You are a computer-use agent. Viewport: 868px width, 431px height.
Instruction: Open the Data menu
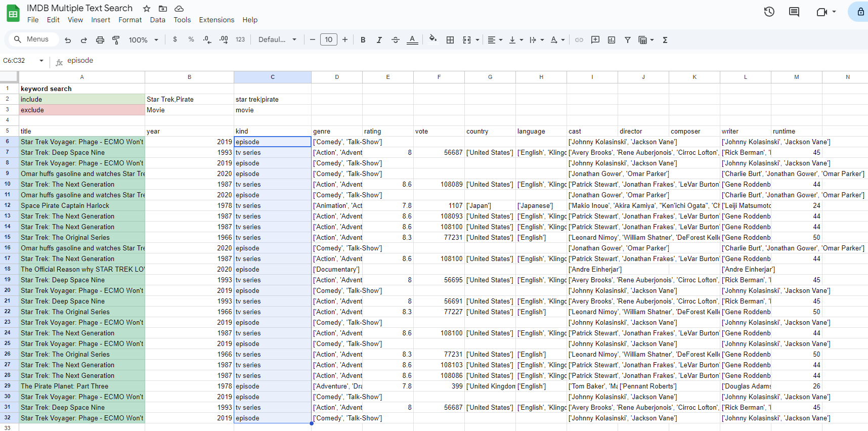pyautogui.click(x=157, y=20)
